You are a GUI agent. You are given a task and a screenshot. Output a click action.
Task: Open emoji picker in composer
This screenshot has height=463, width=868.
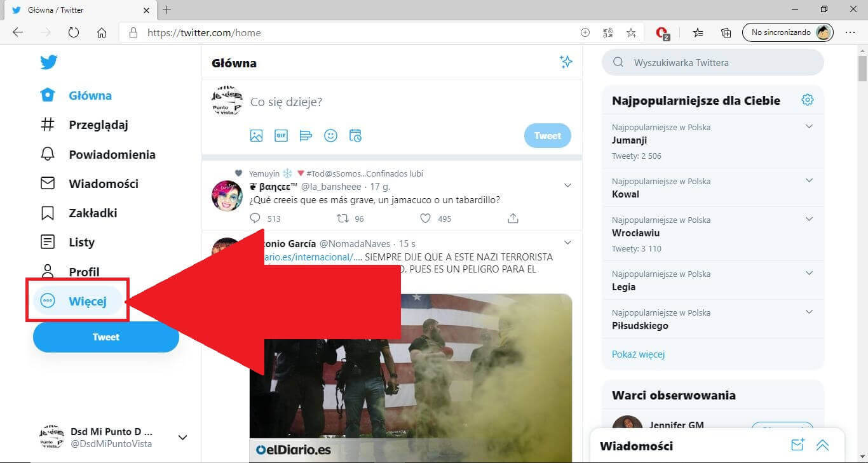click(330, 135)
